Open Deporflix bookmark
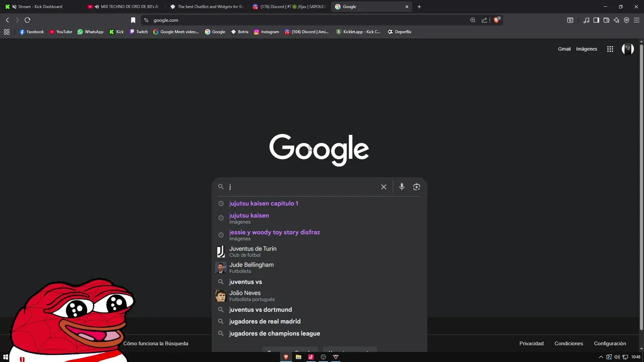Viewport: 644px width, 362px height. click(x=399, y=32)
